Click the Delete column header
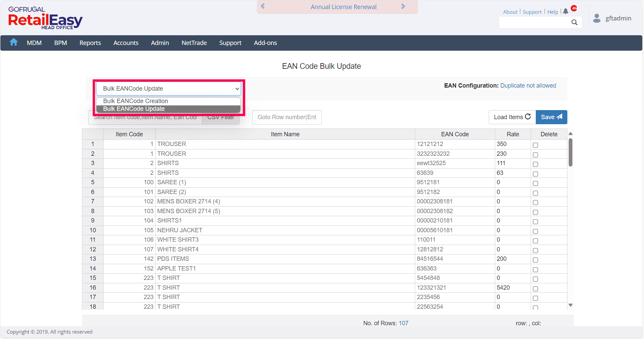Viewport: 644px width, 339px height. click(549, 134)
